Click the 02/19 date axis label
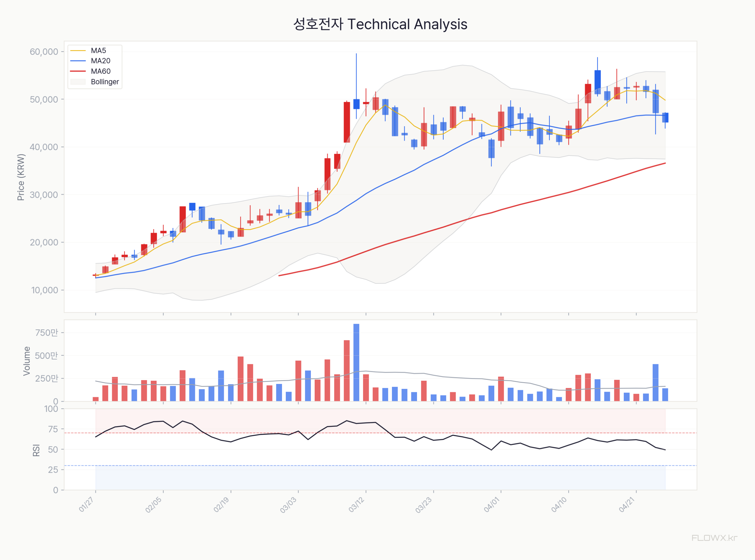The height and width of the screenshot is (560, 755). pos(221,504)
